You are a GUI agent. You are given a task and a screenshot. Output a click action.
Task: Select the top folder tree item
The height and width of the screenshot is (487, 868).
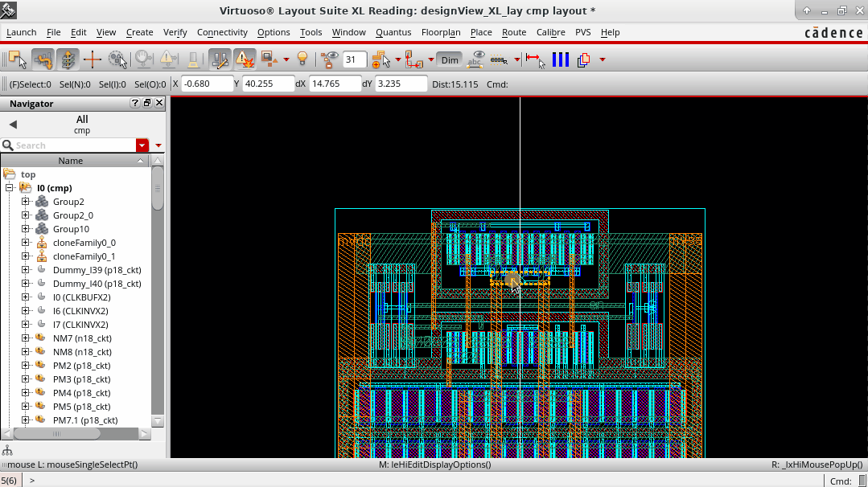(x=27, y=174)
